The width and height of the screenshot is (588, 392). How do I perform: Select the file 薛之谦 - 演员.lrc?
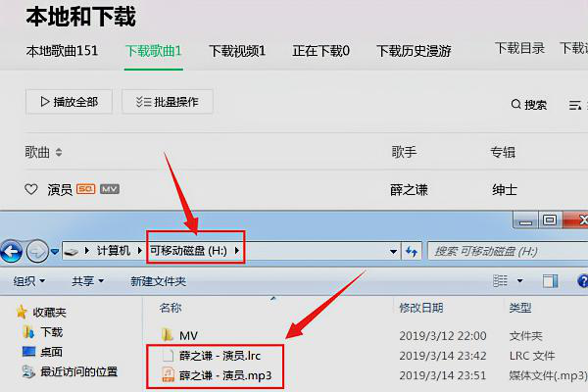[220, 356]
